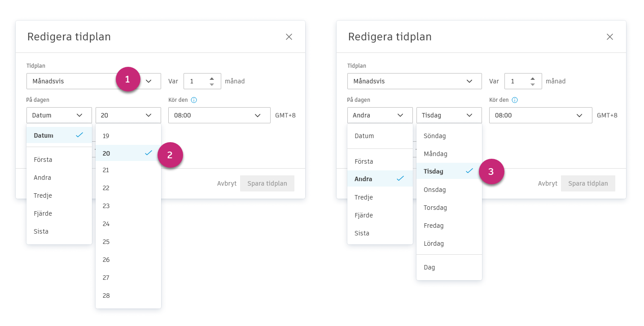
Task: Click the checkmark beside the "20" entry
Action: [x=148, y=153]
